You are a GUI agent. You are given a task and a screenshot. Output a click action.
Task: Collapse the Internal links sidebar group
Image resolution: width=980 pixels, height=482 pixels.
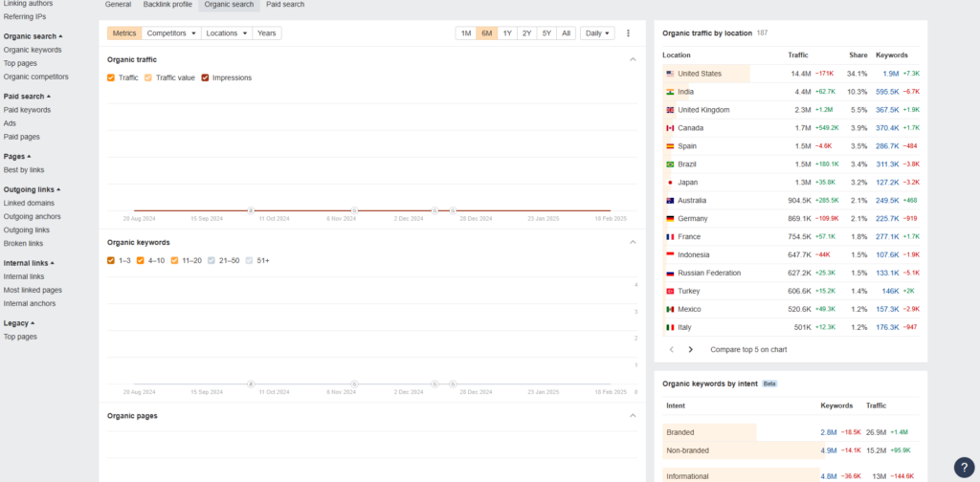click(x=30, y=263)
